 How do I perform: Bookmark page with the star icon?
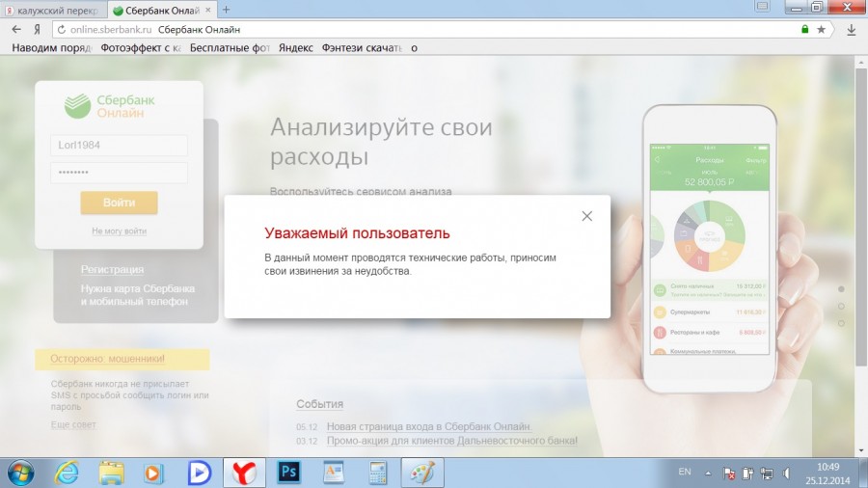coord(821,30)
